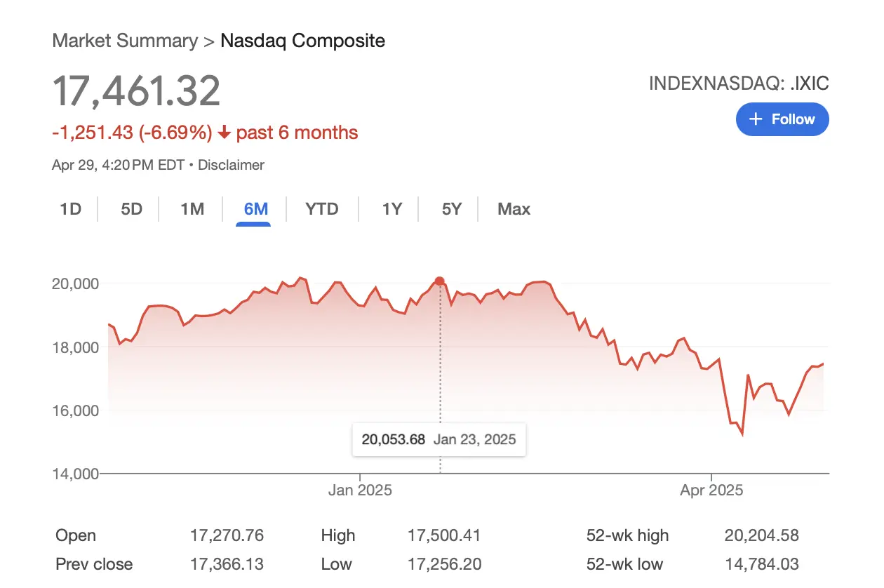Click the Apr 2025 axis label
The height and width of the screenshot is (588, 884).
pos(711,490)
